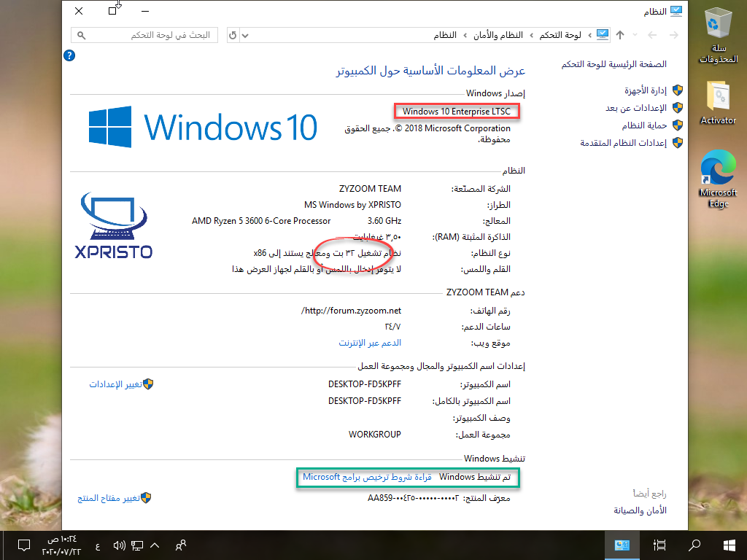747x560 pixels.
Task: Select model value "MS Windows by XPRISTO"
Action: coord(352,205)
